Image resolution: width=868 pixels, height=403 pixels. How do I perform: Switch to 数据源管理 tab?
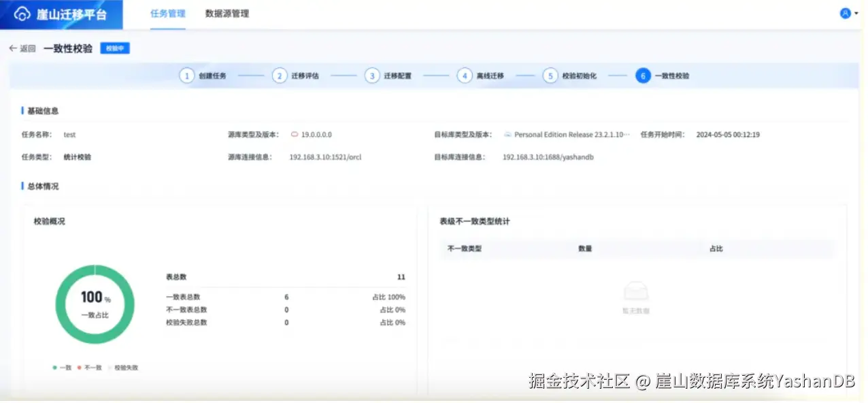tap(227, 14)
